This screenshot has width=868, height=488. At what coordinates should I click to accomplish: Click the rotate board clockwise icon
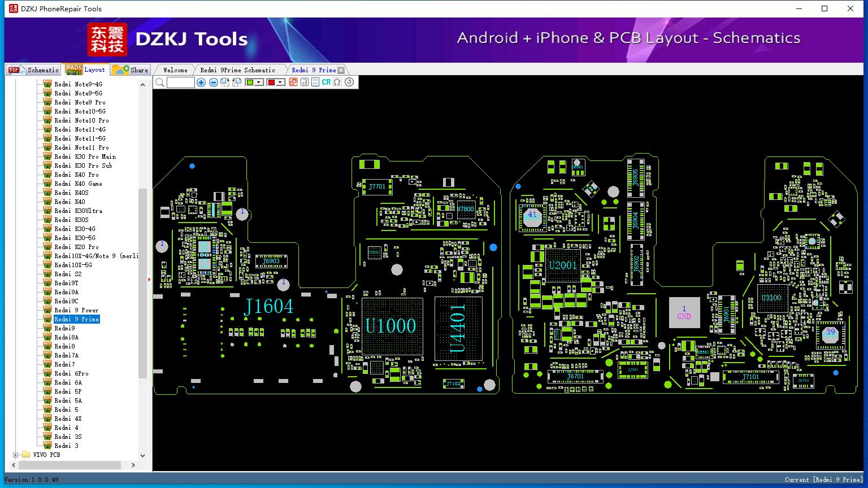pyautogui.click(x=225, y=82)
